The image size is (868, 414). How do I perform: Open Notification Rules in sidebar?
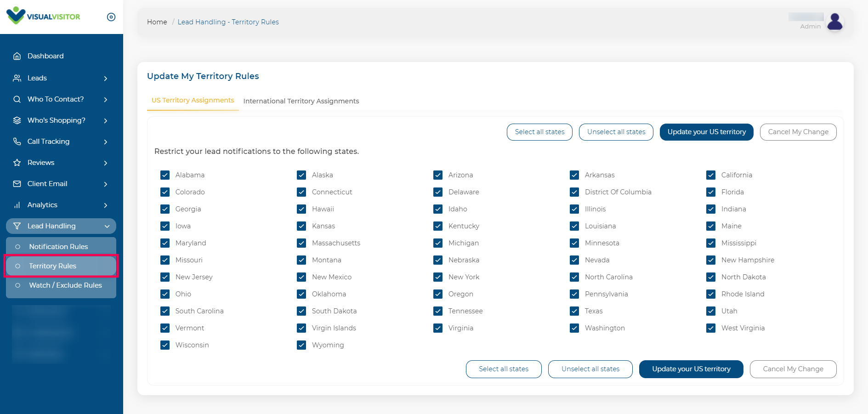pos(58,247)
